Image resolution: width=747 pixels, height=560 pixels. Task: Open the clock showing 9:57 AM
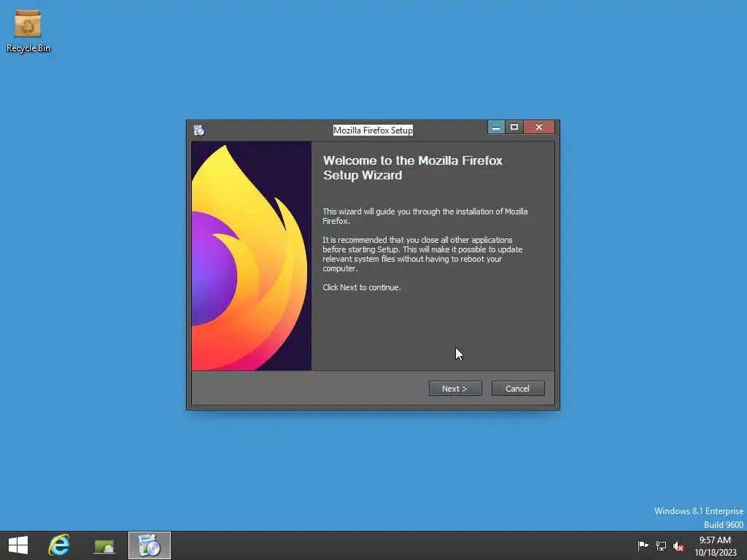click(715, 545)
